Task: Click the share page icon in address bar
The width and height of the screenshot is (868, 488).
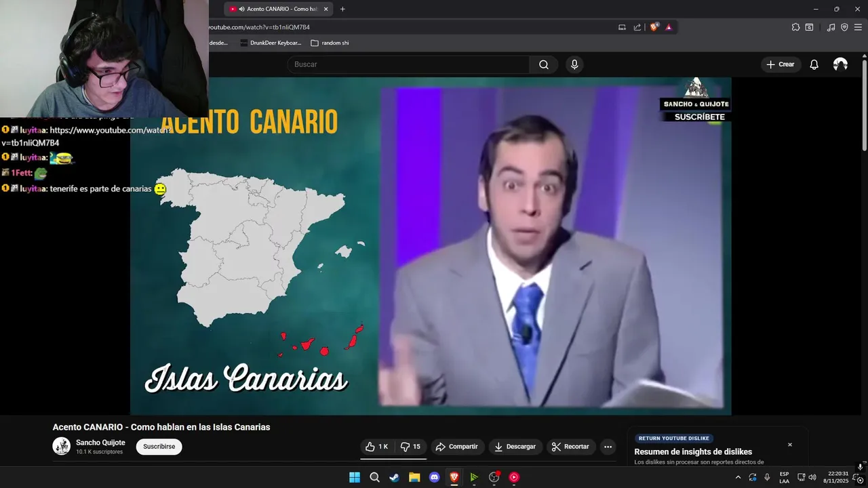Action: point(637,27)
